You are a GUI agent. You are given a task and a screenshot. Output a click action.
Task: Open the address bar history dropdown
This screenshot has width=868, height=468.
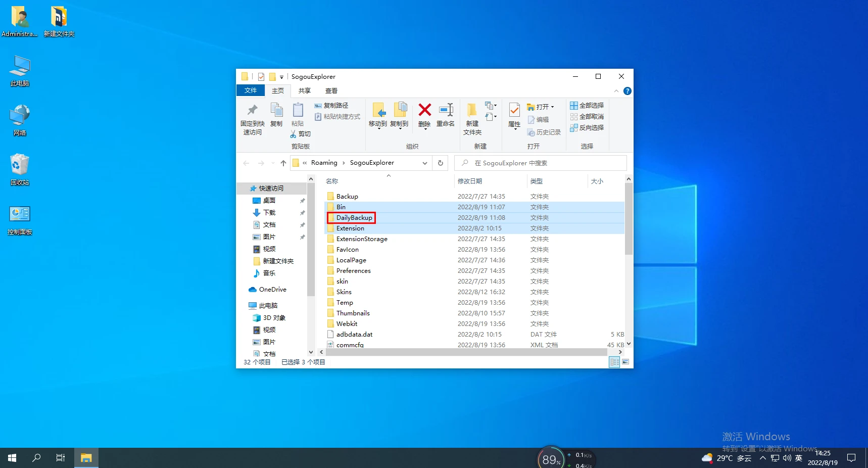[425, 163]
